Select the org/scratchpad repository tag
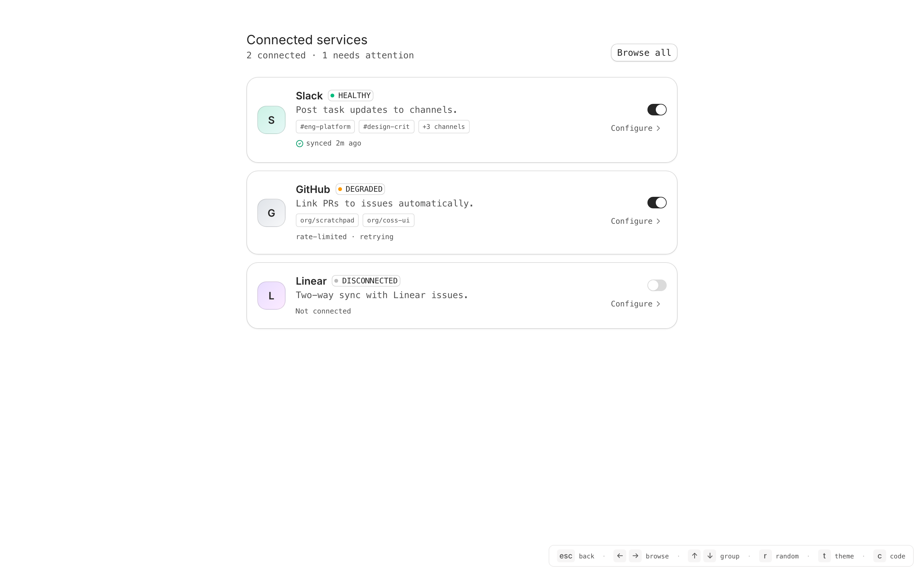 (327, 220)
